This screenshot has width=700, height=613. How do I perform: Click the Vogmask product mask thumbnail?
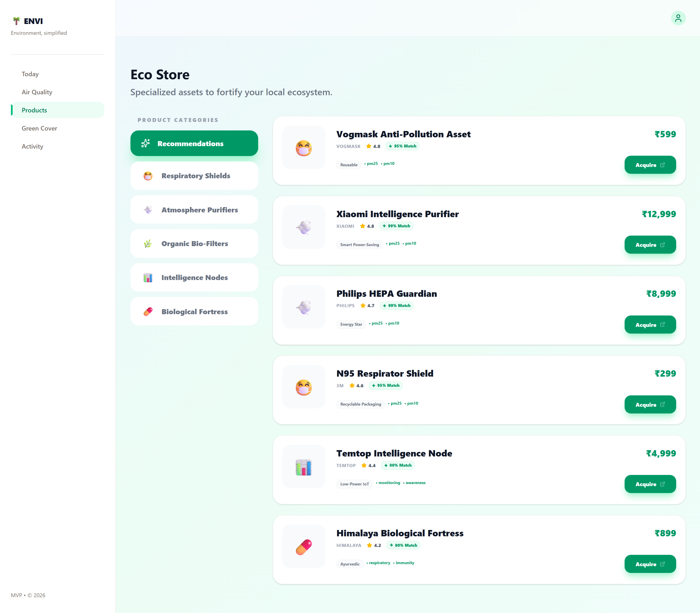point(303,147)
